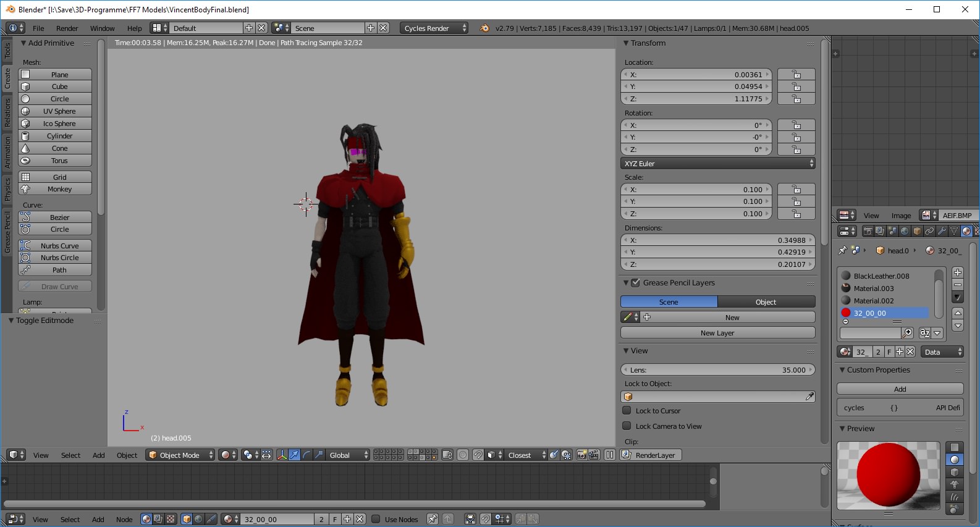
Task: Switch to the Physics toolshelf tab
Action: point(7,190)
